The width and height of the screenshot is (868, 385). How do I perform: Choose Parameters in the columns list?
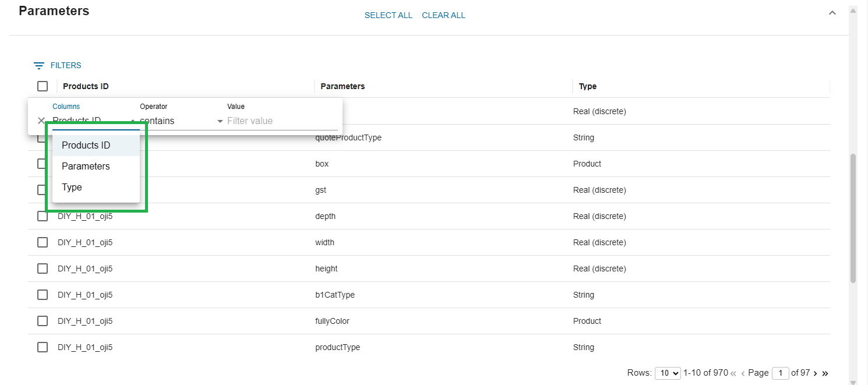click(x=86, y=167)
